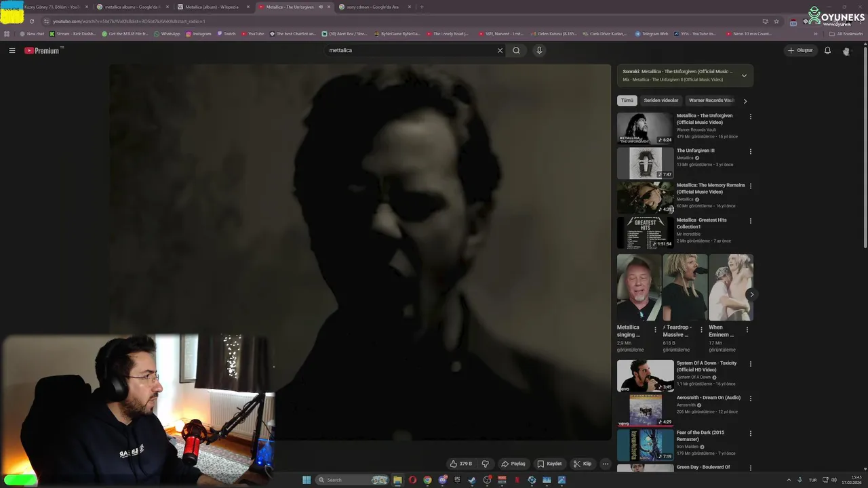The width and height of the screenshot is (868, 488).
Task: Switch to metallica albums Google tab
Action: [x=132, y=7]
